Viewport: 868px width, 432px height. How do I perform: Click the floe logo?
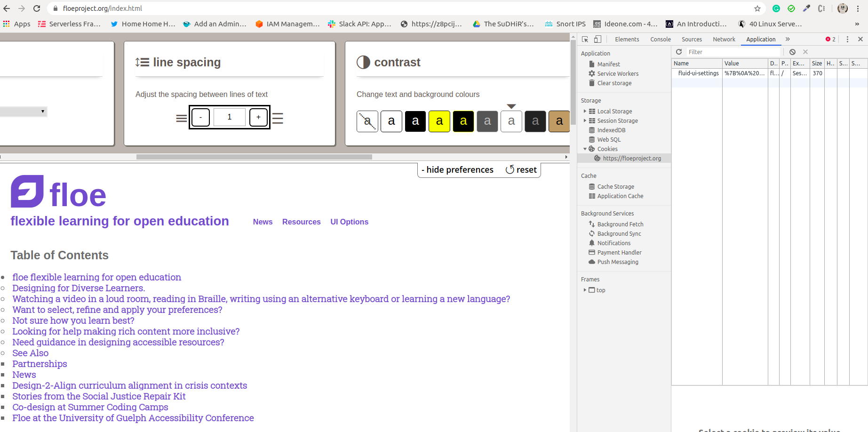point(58,192)
